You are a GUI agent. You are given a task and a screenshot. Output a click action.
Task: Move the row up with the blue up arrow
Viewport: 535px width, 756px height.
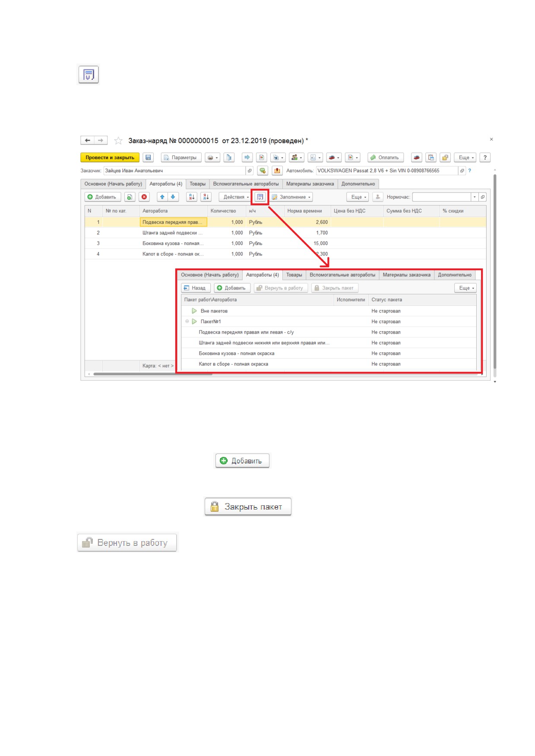[x=162, y=197]
